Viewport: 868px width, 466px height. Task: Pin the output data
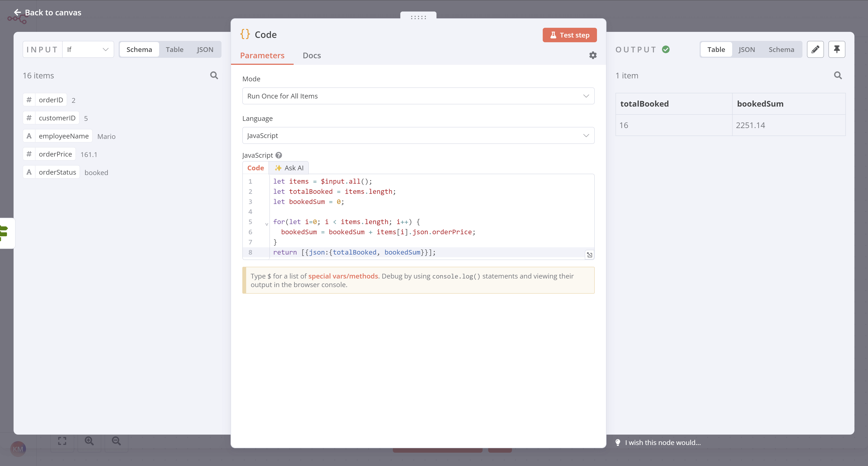(x=837, y=49)
